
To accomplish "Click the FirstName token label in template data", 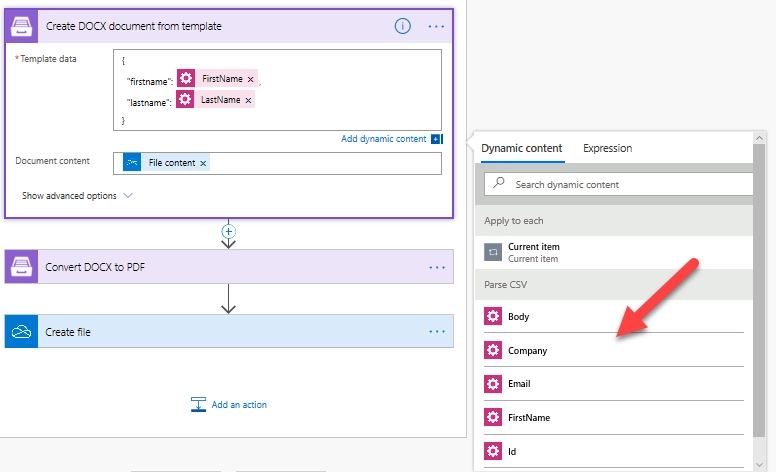I will pos(222,79).
